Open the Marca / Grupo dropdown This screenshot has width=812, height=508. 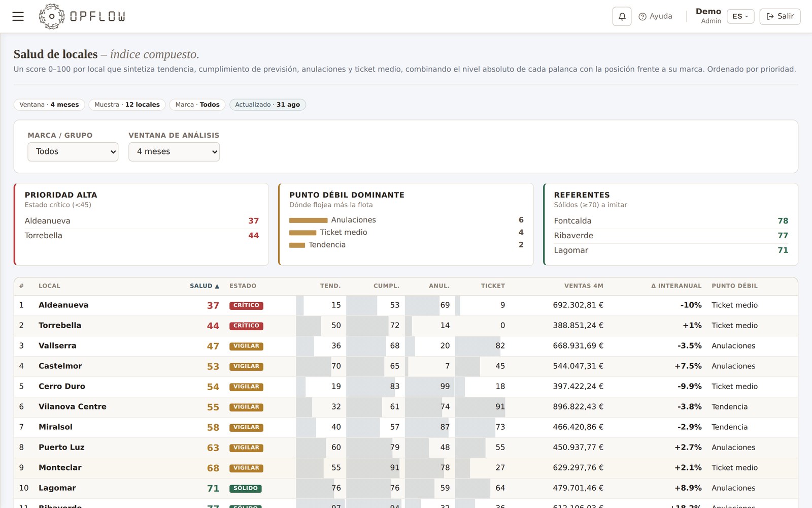point(73,151)
